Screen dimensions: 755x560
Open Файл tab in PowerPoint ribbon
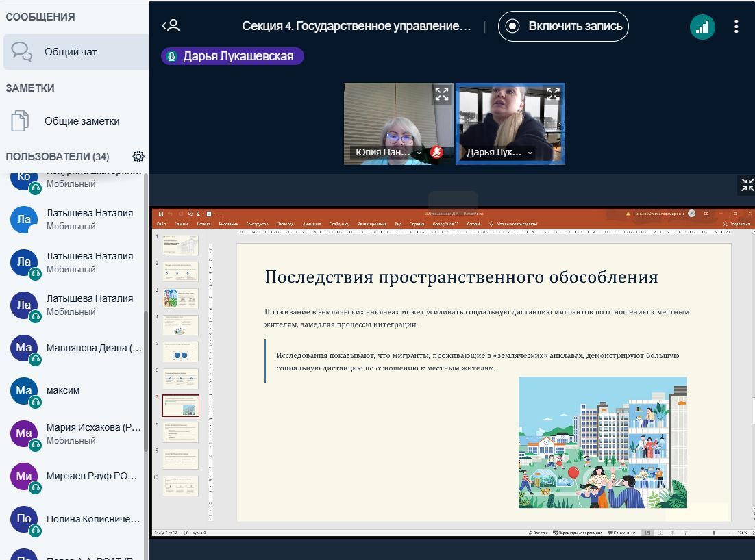(x=161, y=224)
